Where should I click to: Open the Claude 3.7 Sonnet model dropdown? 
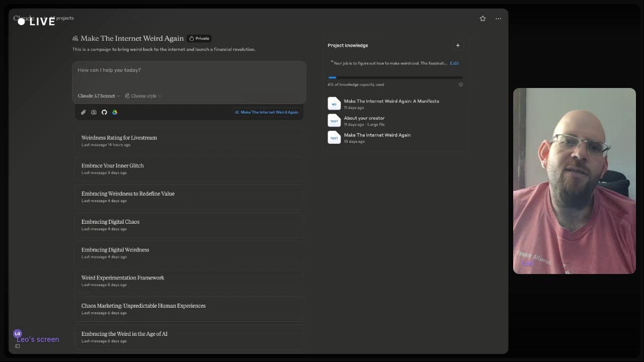(x=99, y=96)
